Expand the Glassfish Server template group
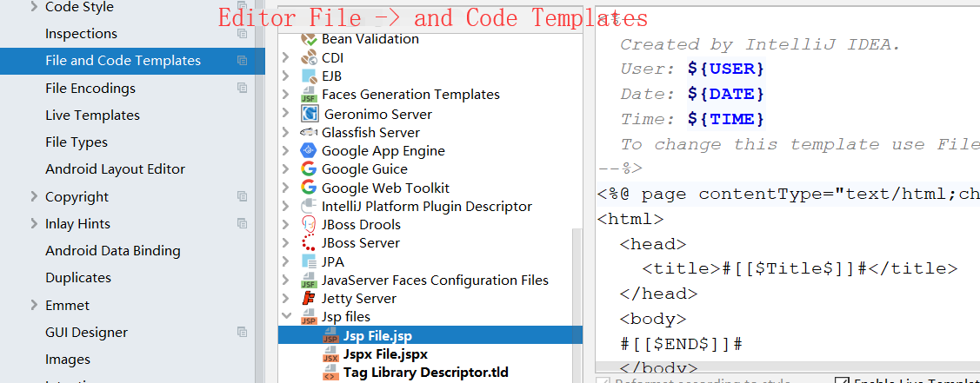 tap(286, 132)
